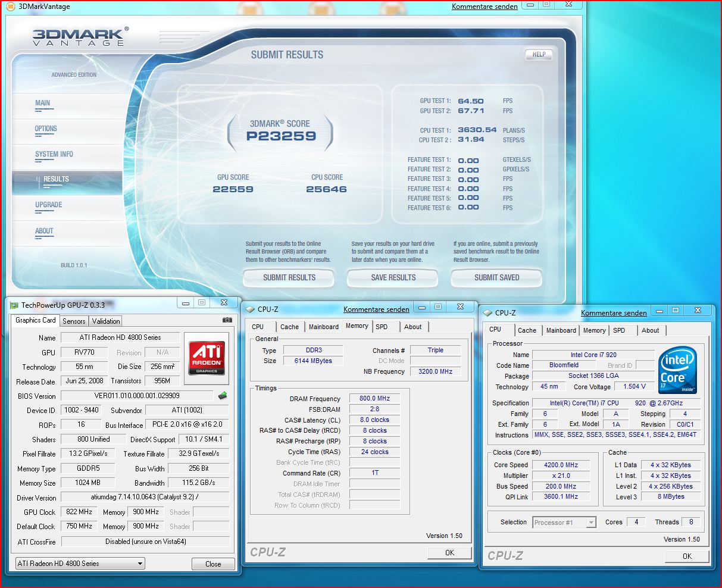Click the Intel Core i7 logo in CPU-Z
The width and height of the screenshot is (722, 588).
(677, 370)
